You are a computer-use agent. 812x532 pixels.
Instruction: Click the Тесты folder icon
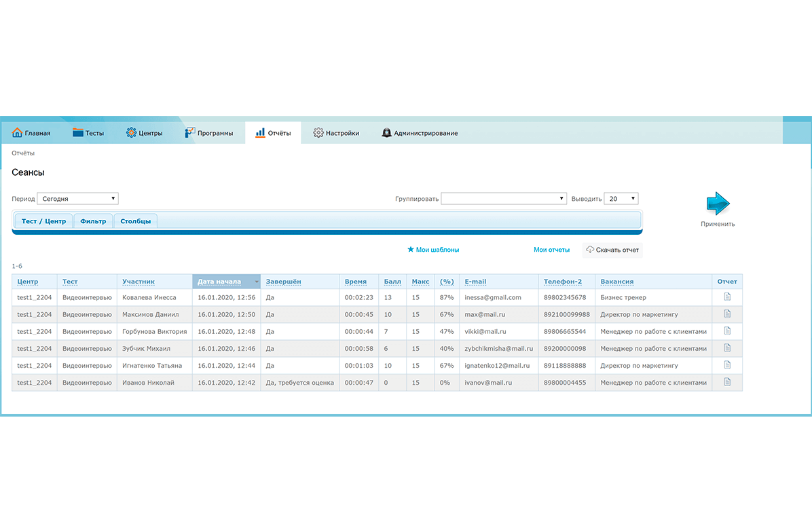point(77,132)
